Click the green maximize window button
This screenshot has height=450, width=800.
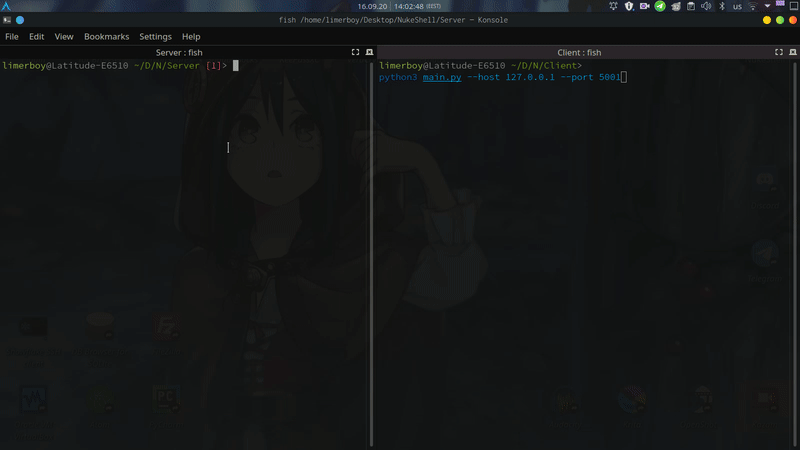pyautogui.click(x=780, y=20)
